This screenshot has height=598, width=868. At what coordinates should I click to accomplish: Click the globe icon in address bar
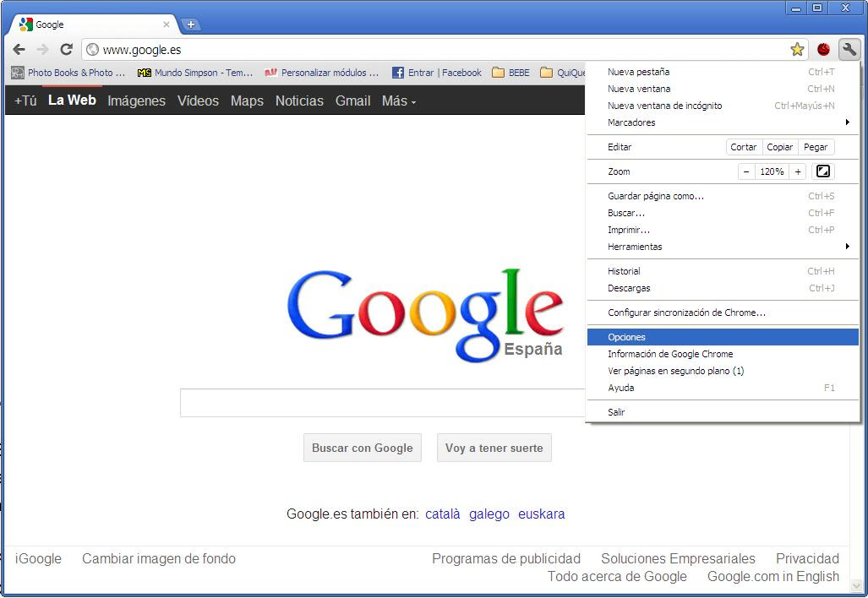92,49
